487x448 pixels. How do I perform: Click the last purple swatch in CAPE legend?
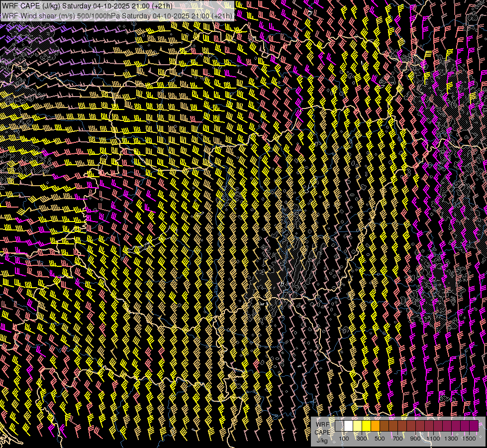pos(474,426)
